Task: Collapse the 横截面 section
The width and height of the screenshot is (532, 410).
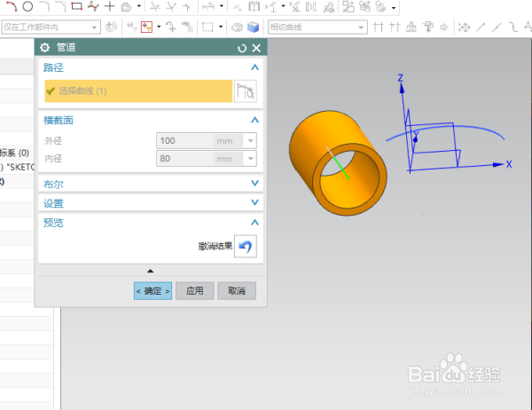Action: (x=254, y=120)
